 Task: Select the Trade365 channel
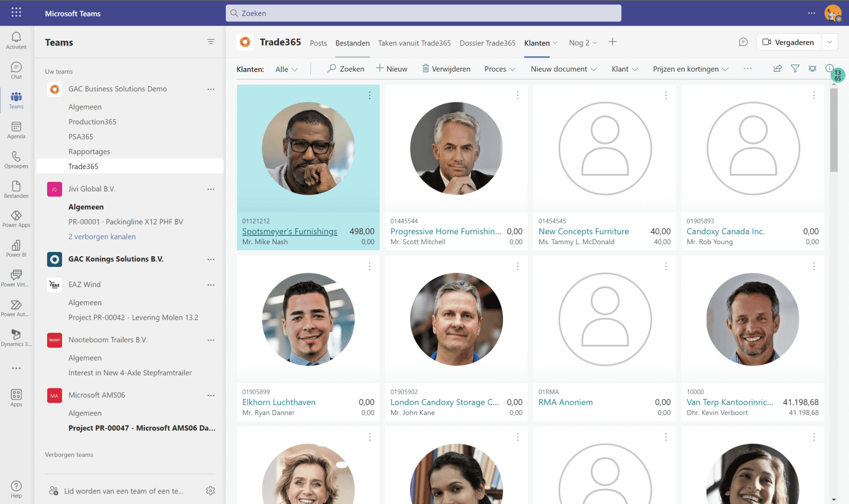pyautogui.click(x=130, y=166)
